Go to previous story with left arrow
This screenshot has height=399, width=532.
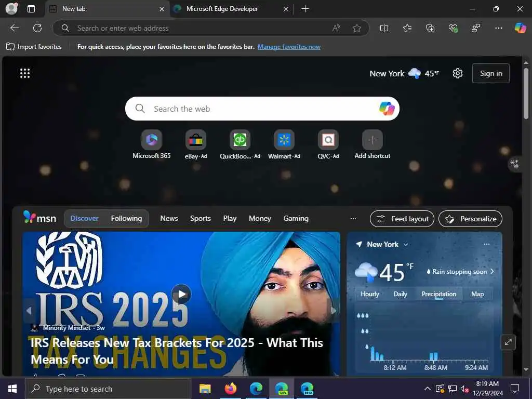click(29, 311)
